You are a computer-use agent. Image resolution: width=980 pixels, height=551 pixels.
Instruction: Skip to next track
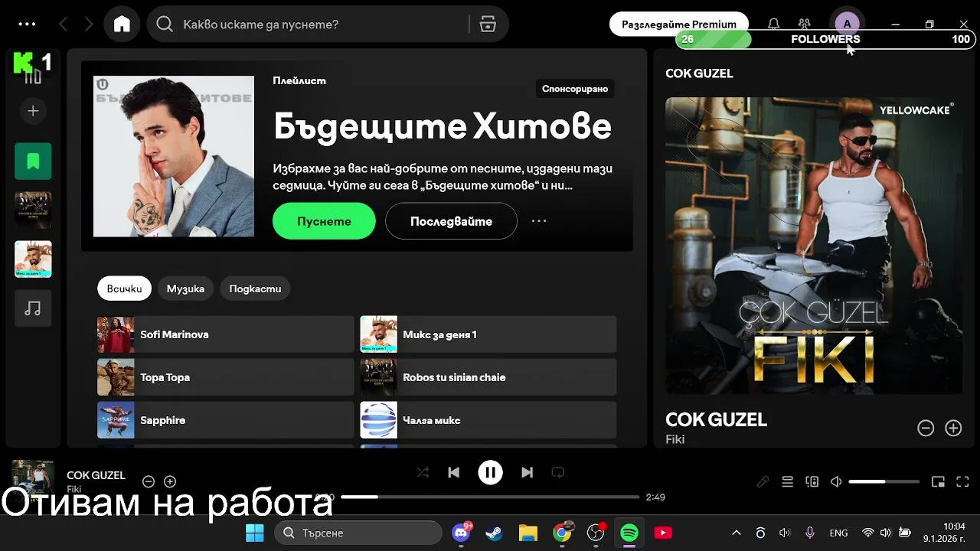pyautogui.click(x=527, y=473)
